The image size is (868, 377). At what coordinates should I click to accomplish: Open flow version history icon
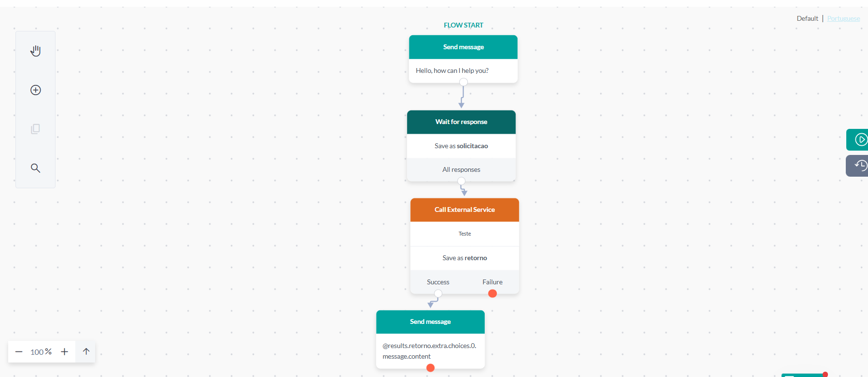click(x=860, y=166)
